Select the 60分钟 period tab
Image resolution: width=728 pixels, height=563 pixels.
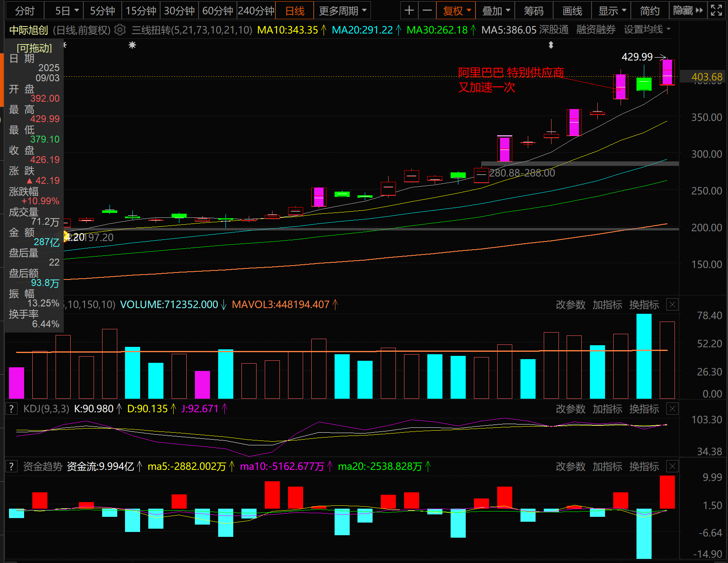(x=218, y=11)
